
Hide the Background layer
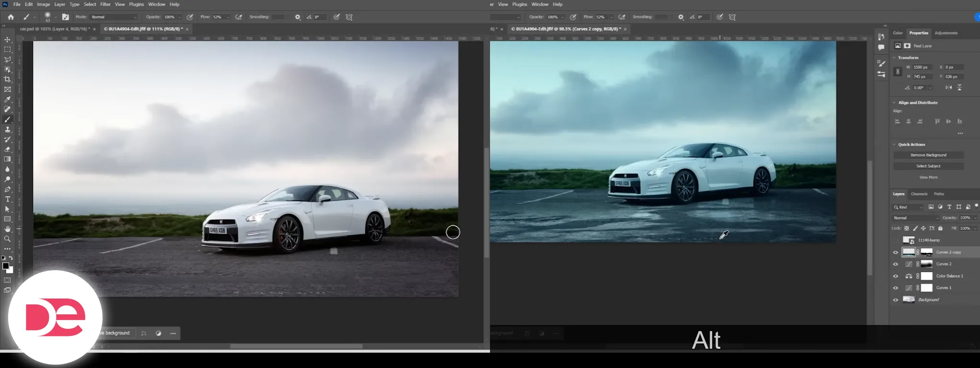[896, 300]
